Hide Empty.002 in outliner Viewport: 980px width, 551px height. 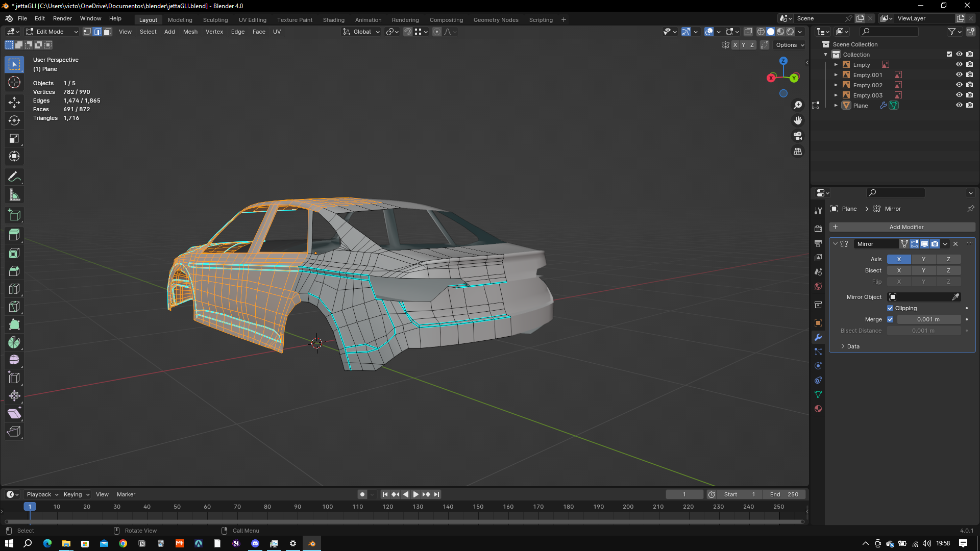(959, 85)
